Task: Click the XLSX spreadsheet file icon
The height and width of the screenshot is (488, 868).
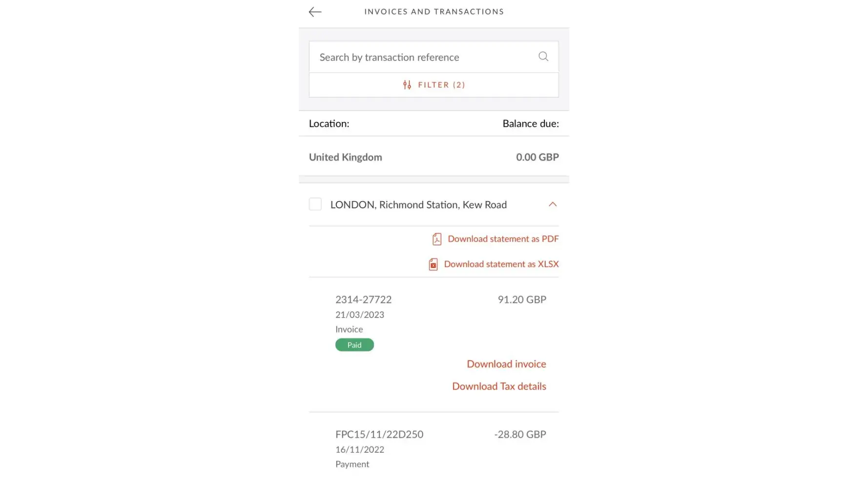Action: click(433, 264)
